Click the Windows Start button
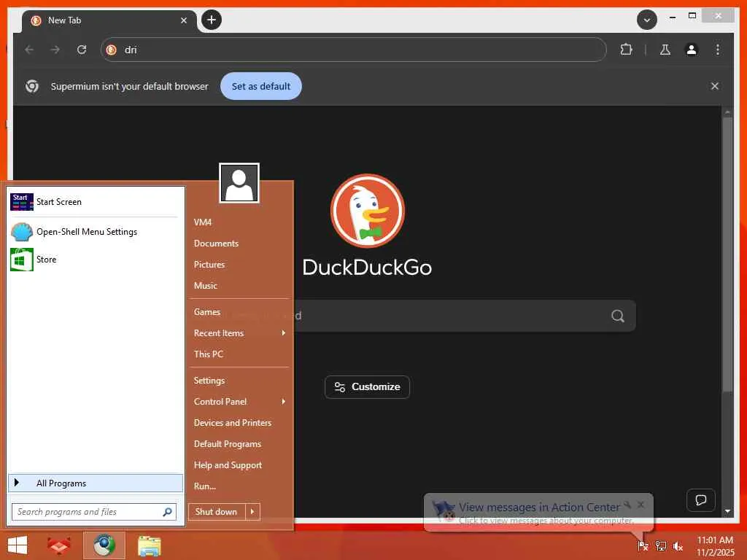 click(x=18, y=545)
